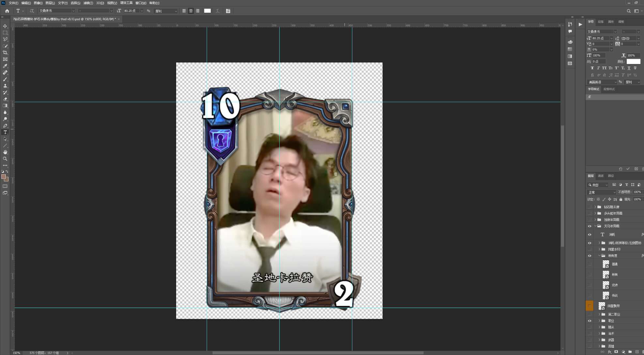The width and height of the screenshot is (644, 355).
Task: Click the layer opacity 100% field
Action: 637,192
